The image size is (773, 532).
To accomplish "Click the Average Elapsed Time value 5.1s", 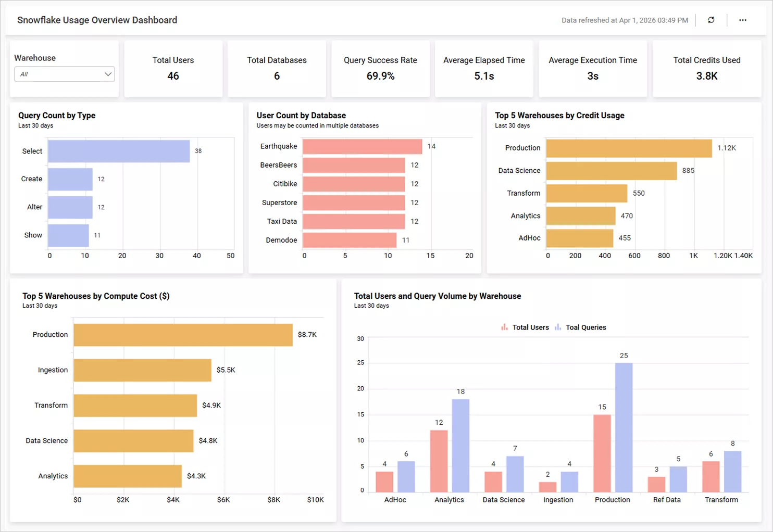I will pos(484,76).
